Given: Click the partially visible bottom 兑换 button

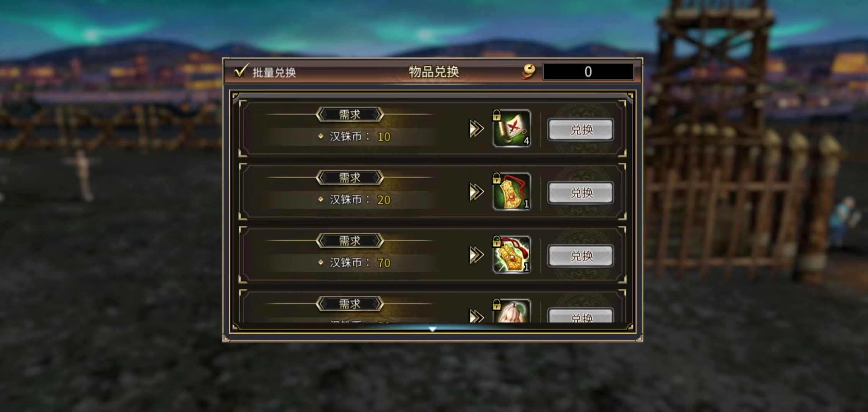Looking at the screenshot, I should tap(581, 316).
